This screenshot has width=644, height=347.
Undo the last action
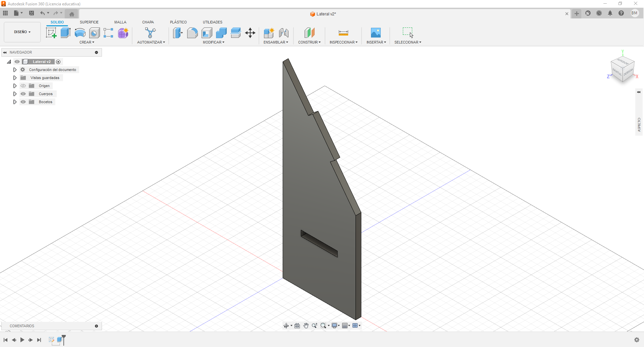[x=43, y=13]
